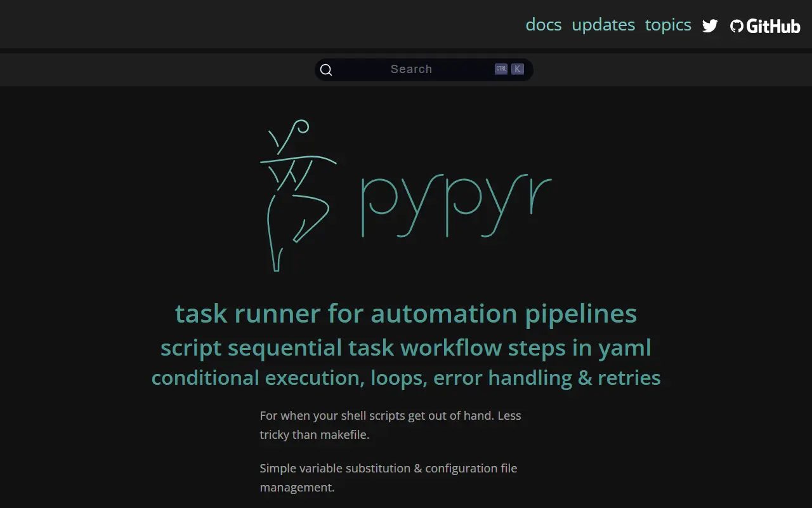Open the topics menu link

point(668,25)
